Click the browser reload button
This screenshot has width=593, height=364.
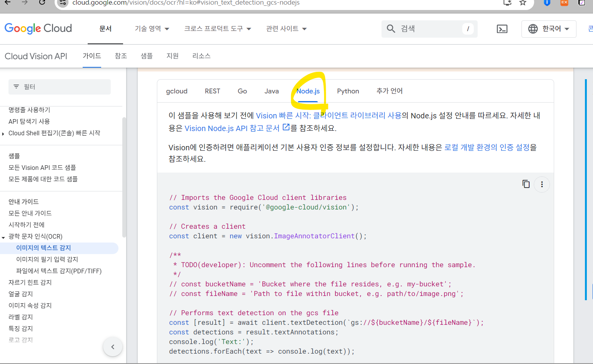tap(42, 3)
